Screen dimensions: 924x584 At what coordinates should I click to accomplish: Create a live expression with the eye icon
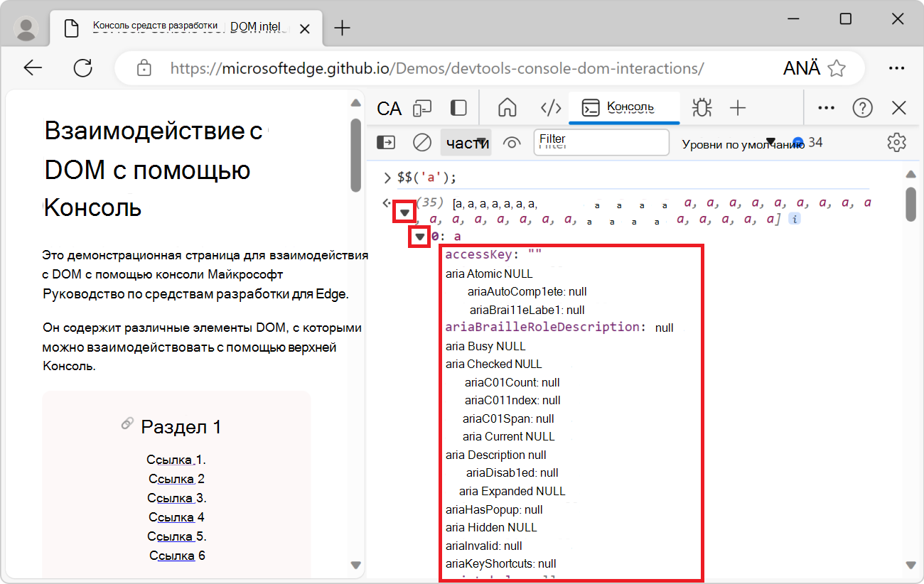pos(512,142)
